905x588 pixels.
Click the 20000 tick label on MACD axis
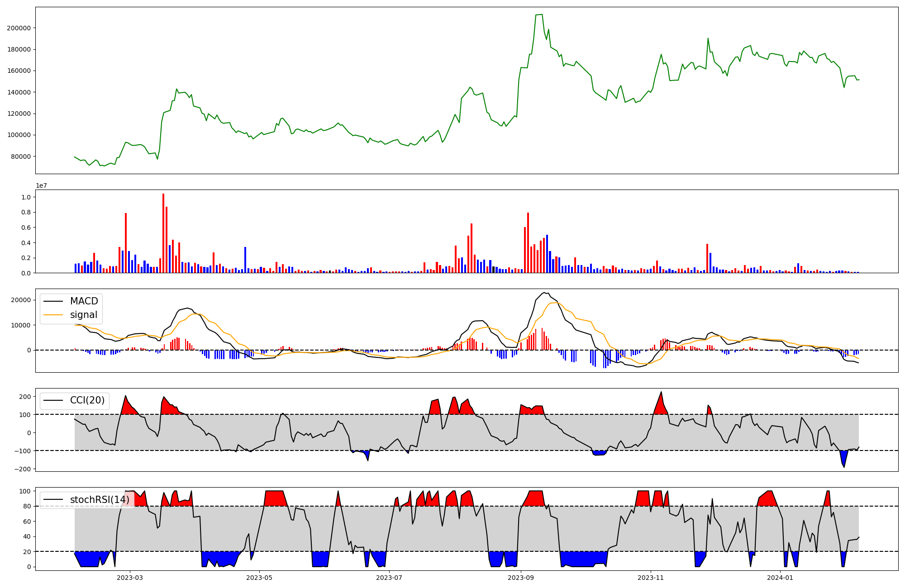point(20,300)
